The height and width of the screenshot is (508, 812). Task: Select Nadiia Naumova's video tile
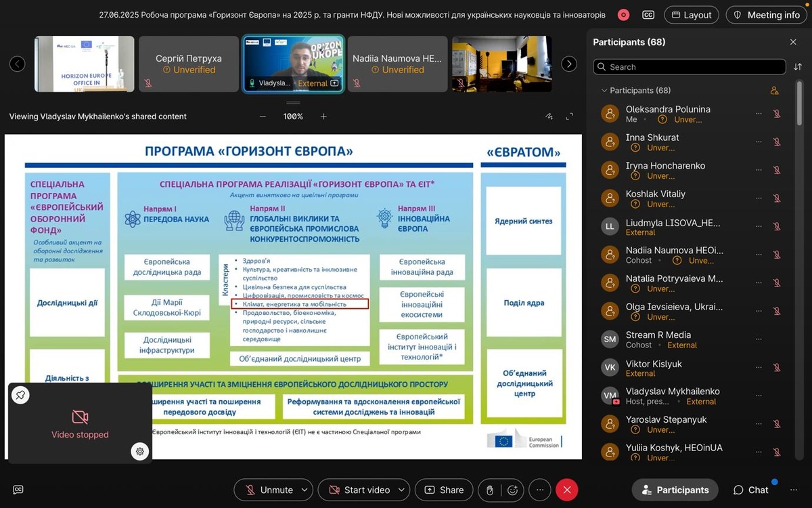[x=397, y=64]
